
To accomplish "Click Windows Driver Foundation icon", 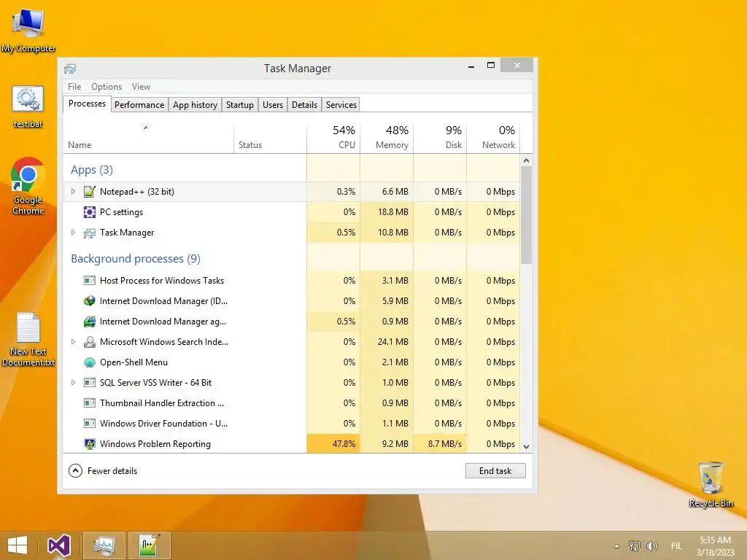I will coord(90,424).
